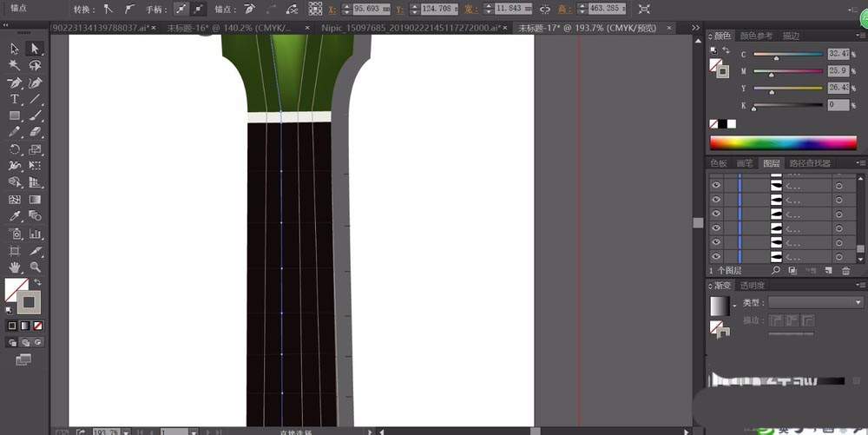Activate the Free Transform tool
The height and width of the screenshot is (435, 868).
tap(35, 166)
